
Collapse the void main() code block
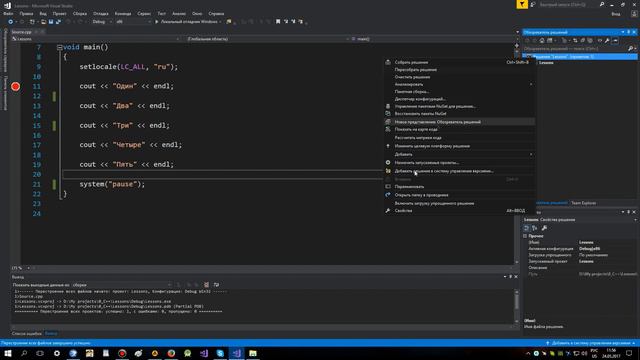click(60, 47)
